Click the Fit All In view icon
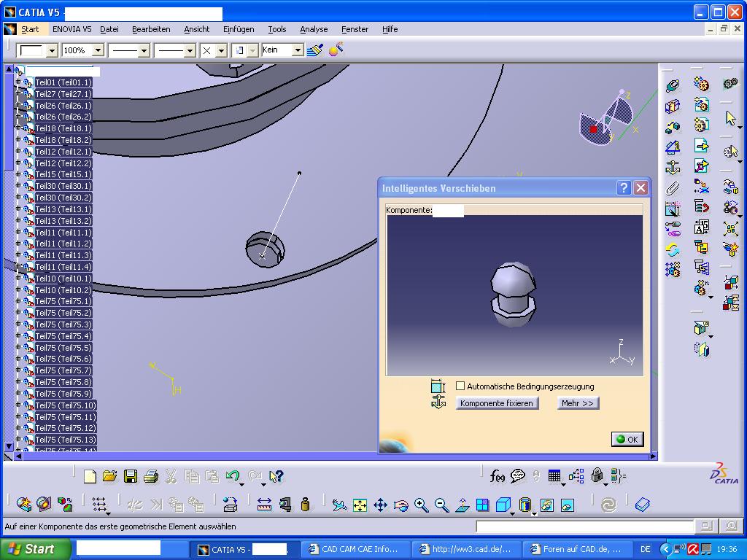This screenshot has height=560, width=747. tap(360, 505)
